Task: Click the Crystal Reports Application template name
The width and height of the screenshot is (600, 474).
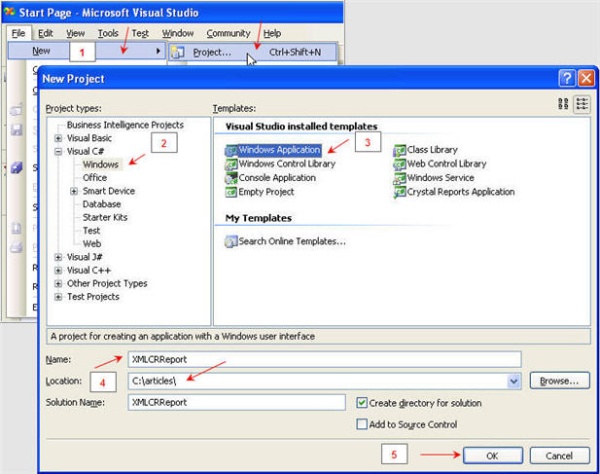Action: 461,192
